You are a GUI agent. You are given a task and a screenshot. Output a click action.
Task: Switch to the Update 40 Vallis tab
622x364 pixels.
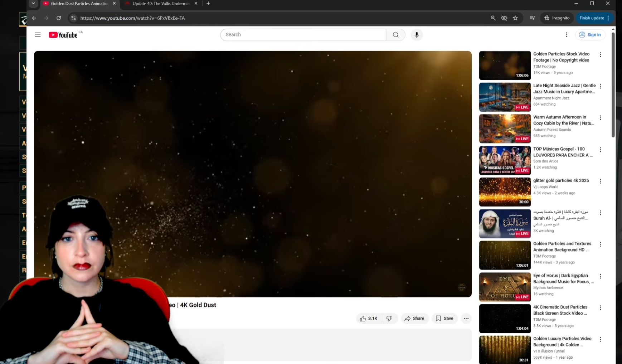[161, 4]
